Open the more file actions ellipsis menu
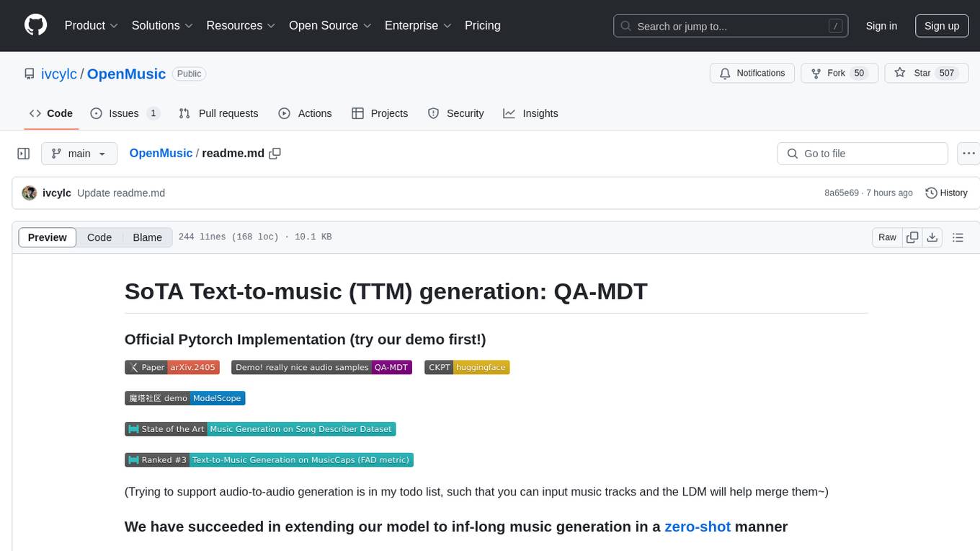980x551 pixels. (968, 154)
